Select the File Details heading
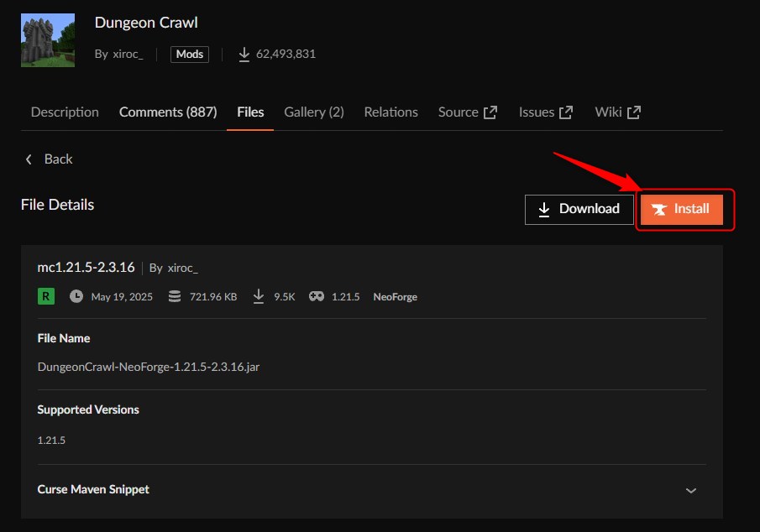Image resolution: width=760 pixels, height=532 pixels. point(57,205)
